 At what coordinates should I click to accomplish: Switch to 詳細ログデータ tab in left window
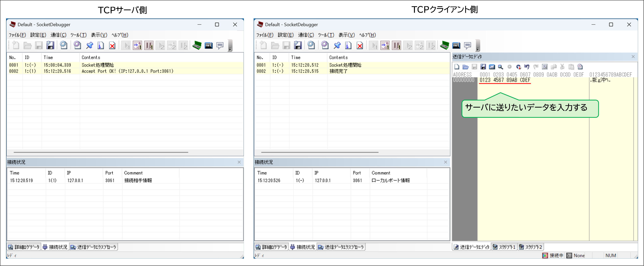pos(24,247)
